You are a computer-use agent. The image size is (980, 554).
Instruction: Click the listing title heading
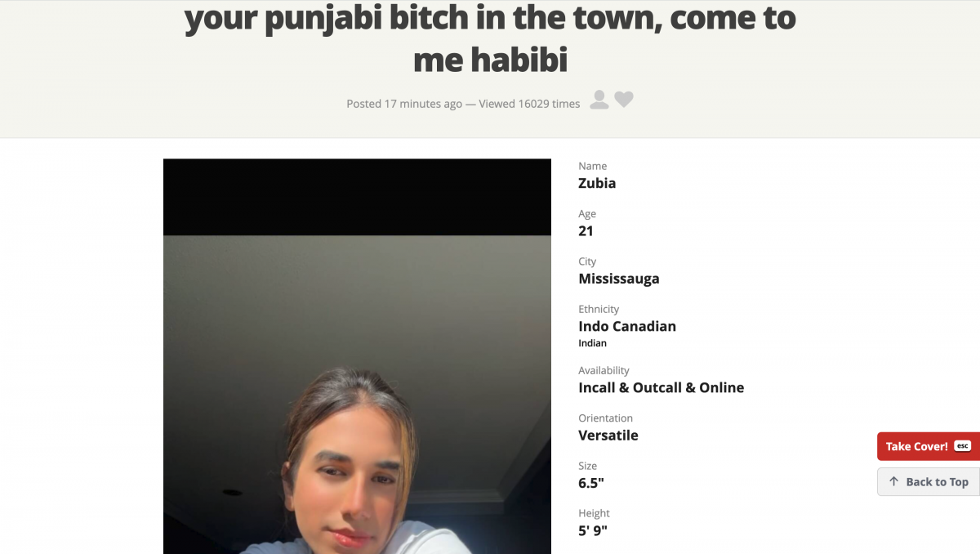[x=490, y=38]
